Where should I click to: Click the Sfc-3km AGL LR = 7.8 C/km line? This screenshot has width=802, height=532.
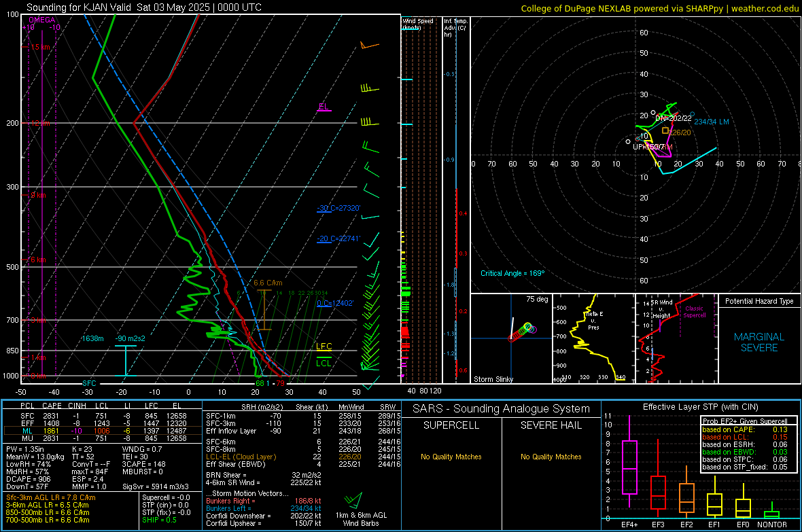(51, 498)
